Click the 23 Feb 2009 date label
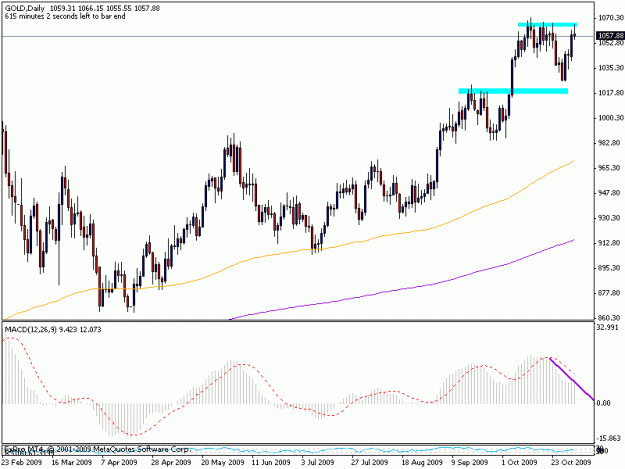The image size is (625, 469). 22,462
